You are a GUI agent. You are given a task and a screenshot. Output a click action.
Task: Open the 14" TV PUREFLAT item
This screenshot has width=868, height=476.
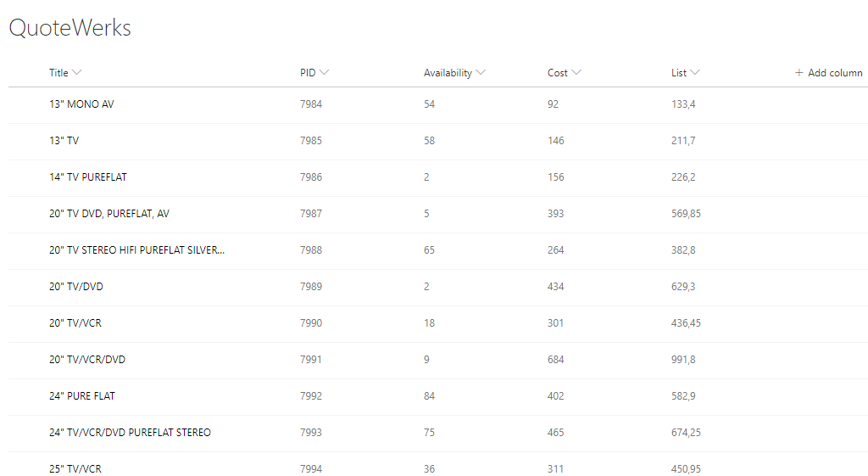click(x=88, y=177)
